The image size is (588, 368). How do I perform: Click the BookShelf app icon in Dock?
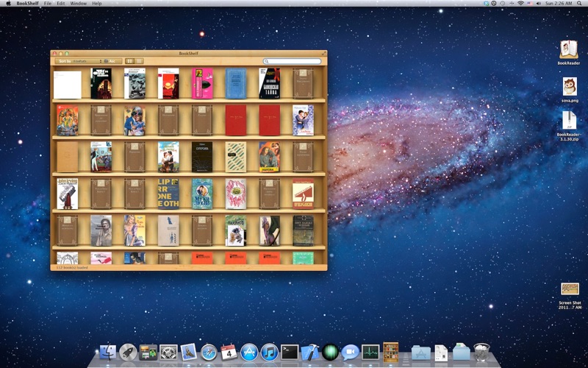[391, 352]
